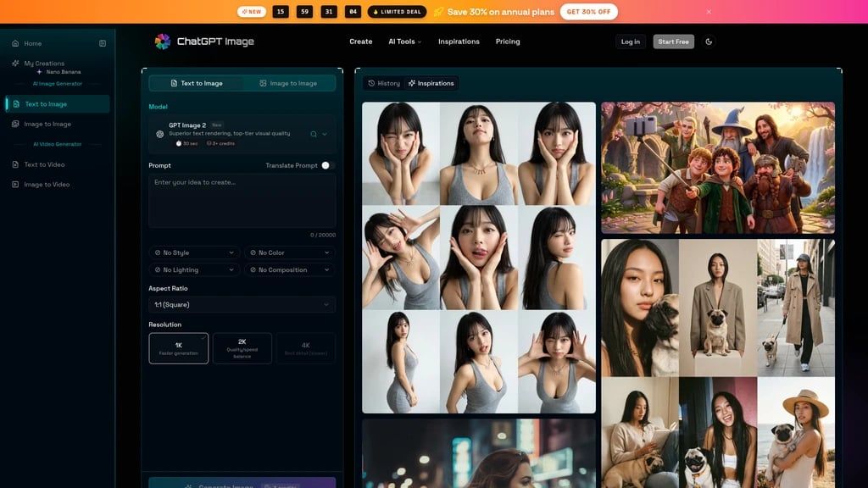
Task: Click the Text to Video sidebar icon
Action: (15, 164)
